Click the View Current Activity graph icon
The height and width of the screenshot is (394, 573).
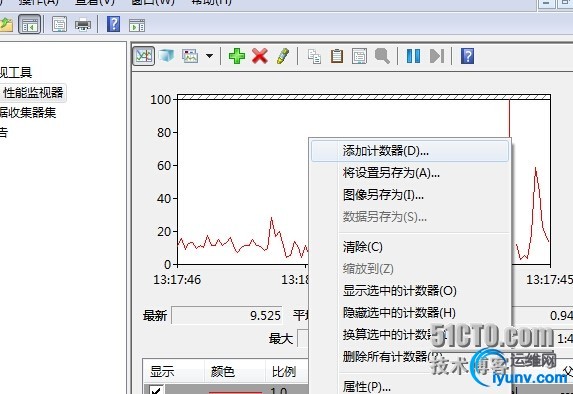tap(144, 56)
